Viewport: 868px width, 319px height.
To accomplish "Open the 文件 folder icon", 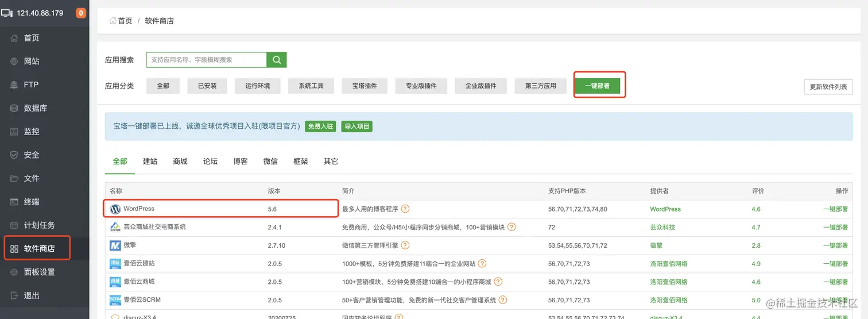I will 15,178.
